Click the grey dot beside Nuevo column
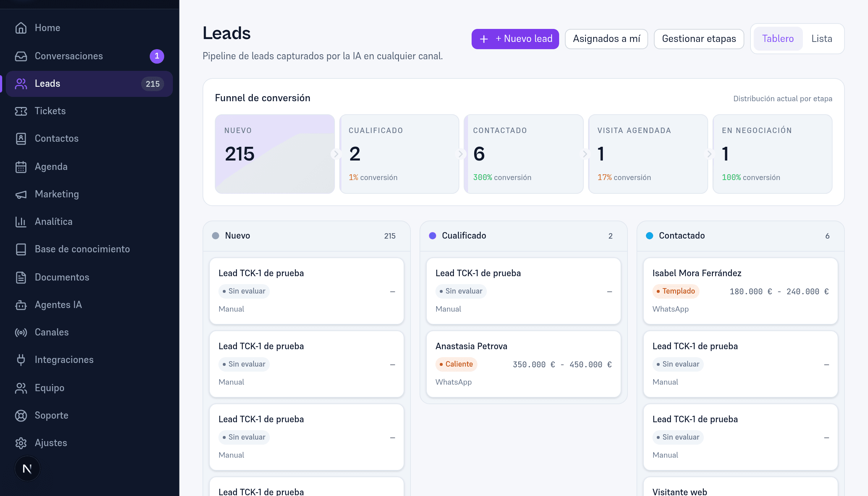Viewport: 868px width, 496px height. (x=216, y=236)
